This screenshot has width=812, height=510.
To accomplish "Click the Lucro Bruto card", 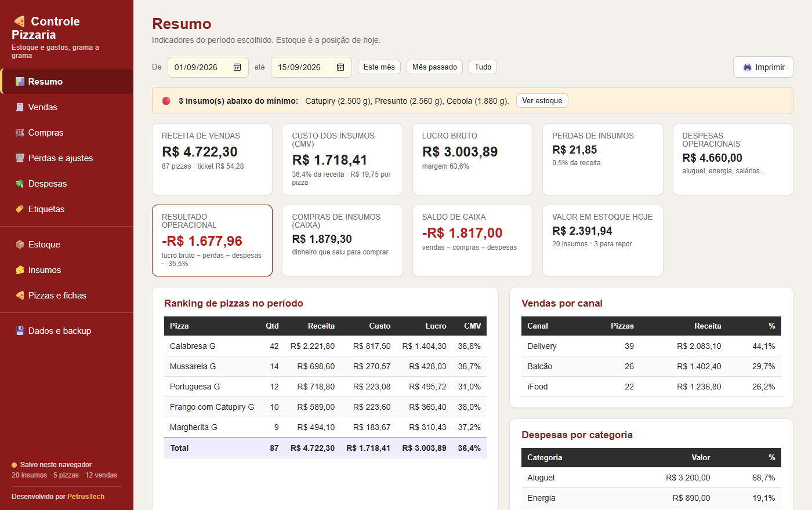I will click(473, 159).
